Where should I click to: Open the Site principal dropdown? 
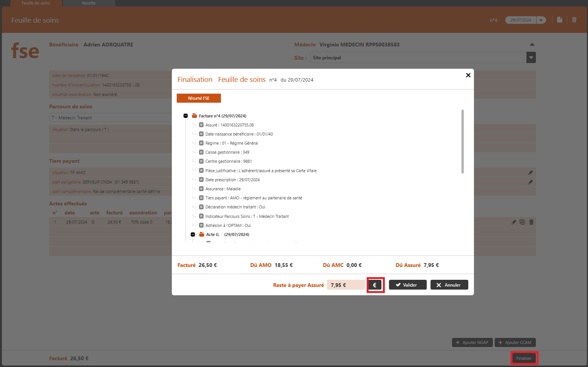[x=531, y=58]
